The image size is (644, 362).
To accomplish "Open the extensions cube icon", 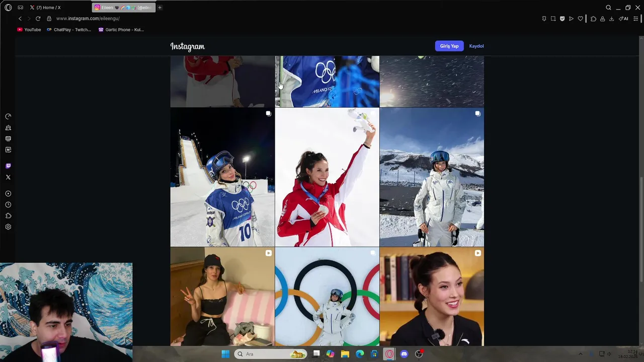I will [x=593, y=19].
